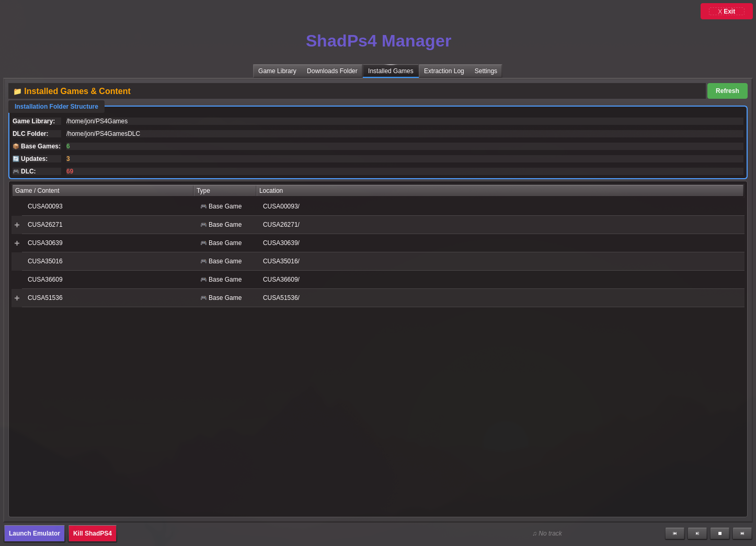
Task: Open the Downloads Folder tab
Action: coord(332,71)
